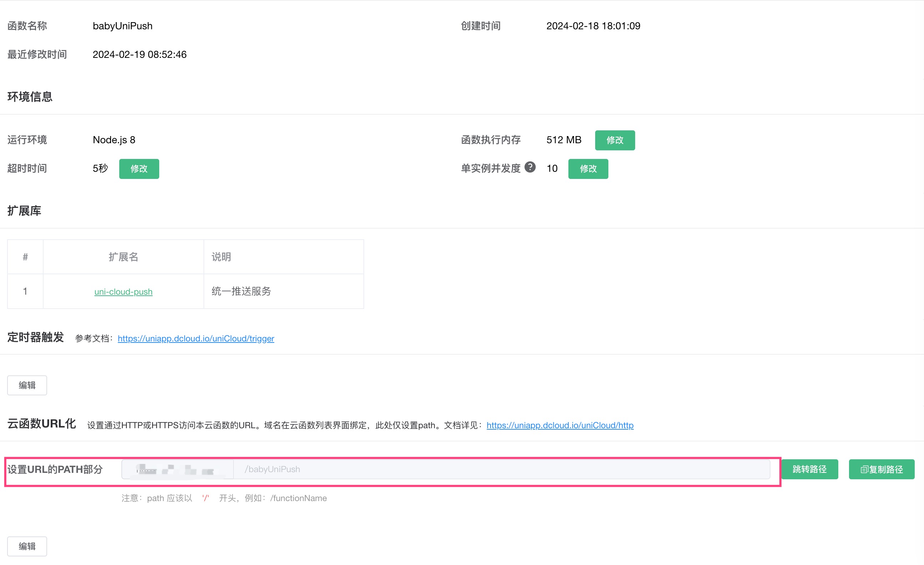Click the 说明 column header
Image resolution: width=924 pixels, height=565 pixels.
(x=221, y=257)
